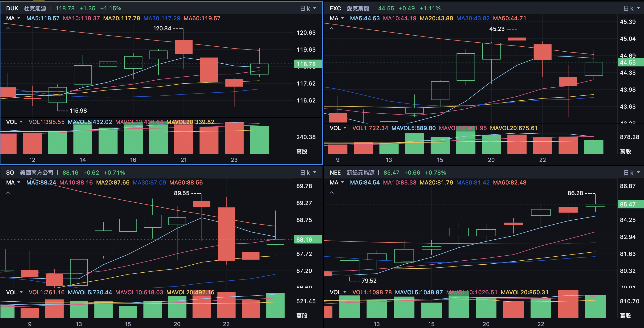Open the NEE chart VOL indicator dropdown
The width and height of the screenshot is (644, 328).
click(x=338, y=292)
